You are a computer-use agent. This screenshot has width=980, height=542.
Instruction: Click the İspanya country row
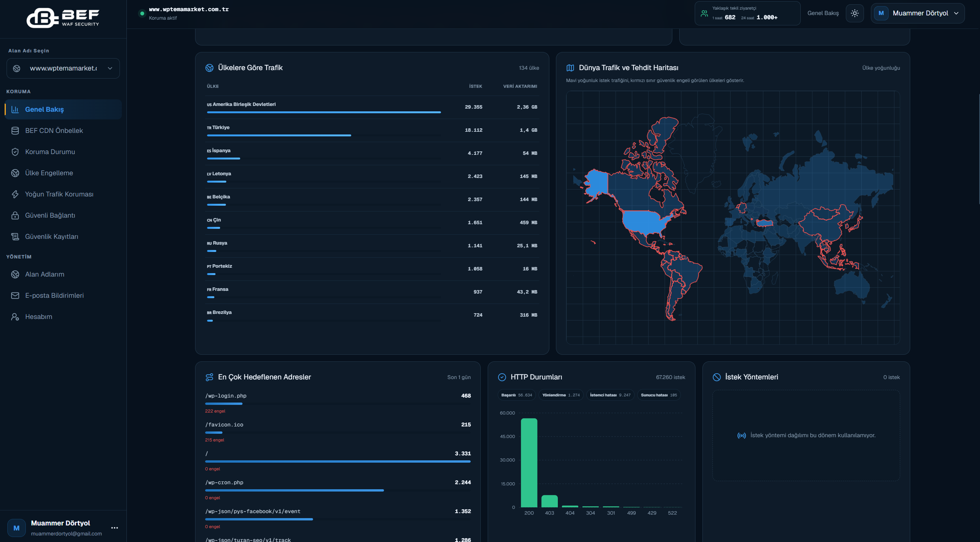(372, 153)
